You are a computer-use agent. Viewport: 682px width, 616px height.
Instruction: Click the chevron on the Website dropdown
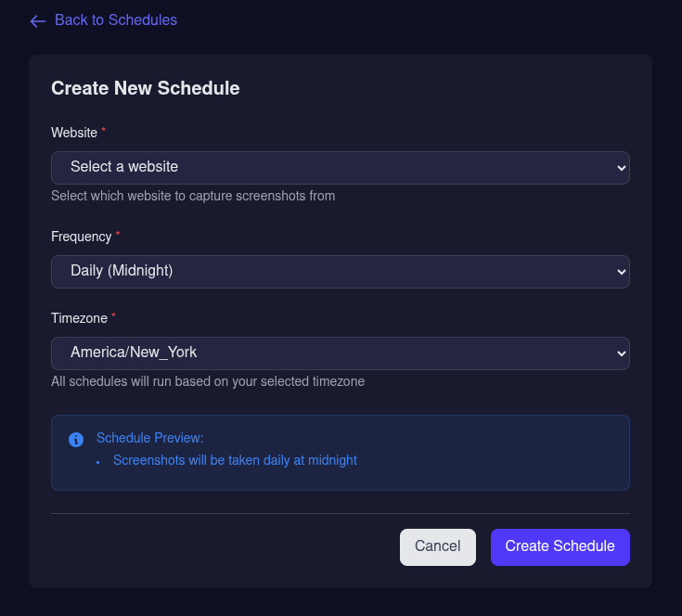621,168
